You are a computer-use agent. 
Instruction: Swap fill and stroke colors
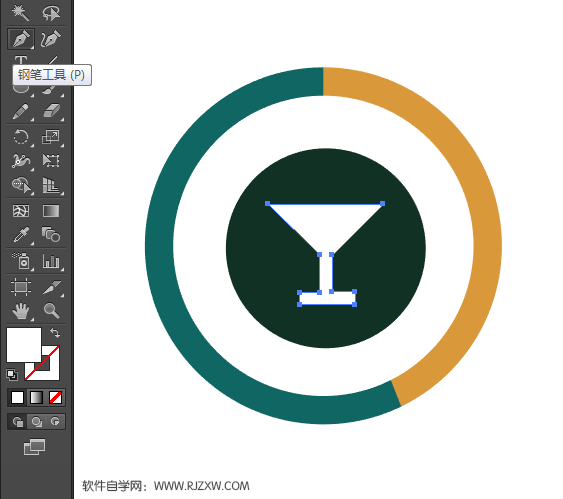pyautogui.click(x=55, y=333)
